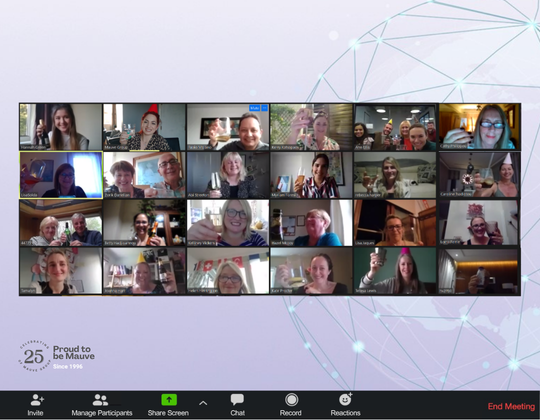Open the Chat panel
The width and height of the screenshot is (540, 420).
pyautogui.click(x=237, y=405)
